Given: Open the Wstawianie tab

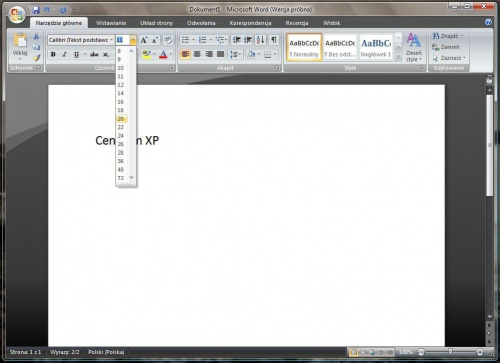Looking at the screenshot, I should 111,23.
